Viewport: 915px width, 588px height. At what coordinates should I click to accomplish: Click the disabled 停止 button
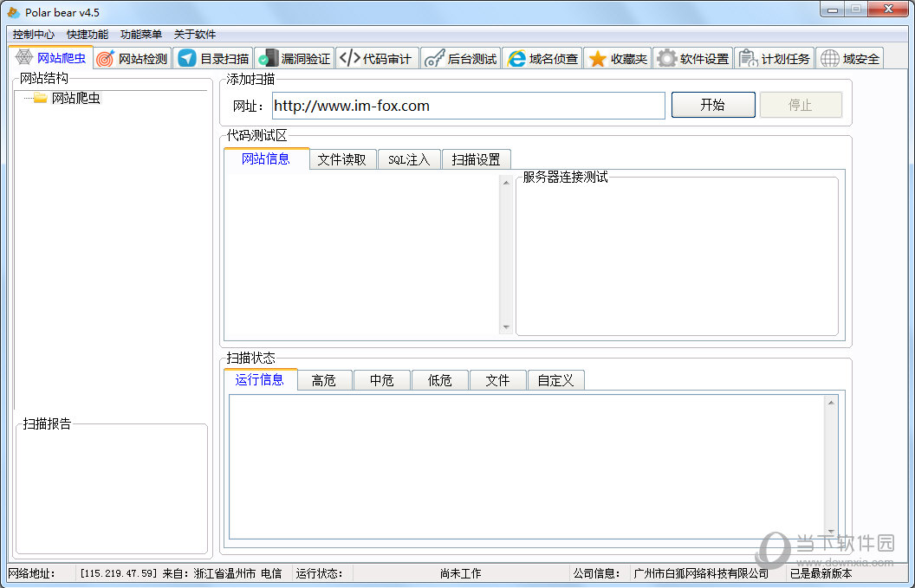801,105
